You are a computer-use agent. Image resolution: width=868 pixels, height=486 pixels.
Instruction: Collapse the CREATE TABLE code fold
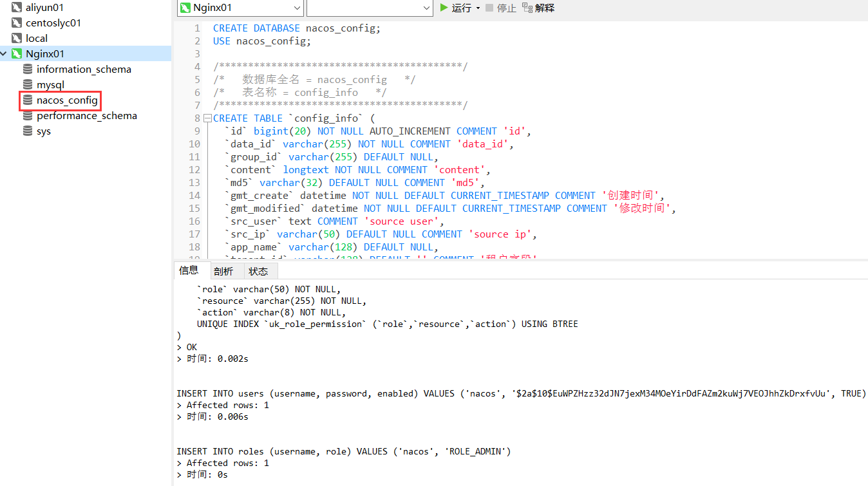point(207,118)
